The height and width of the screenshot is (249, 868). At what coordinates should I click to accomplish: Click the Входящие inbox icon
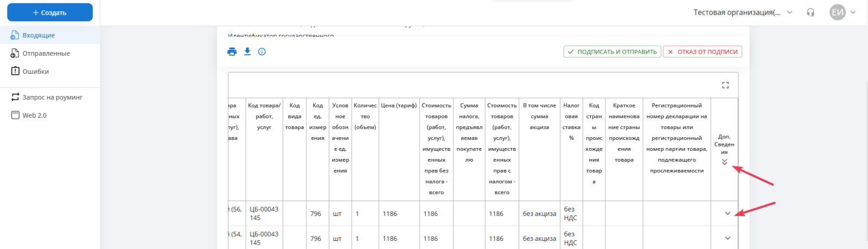[x=15, y=35]
